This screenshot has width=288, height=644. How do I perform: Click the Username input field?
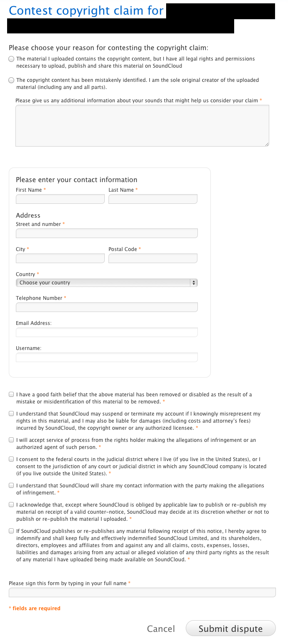tap(106, 357)
